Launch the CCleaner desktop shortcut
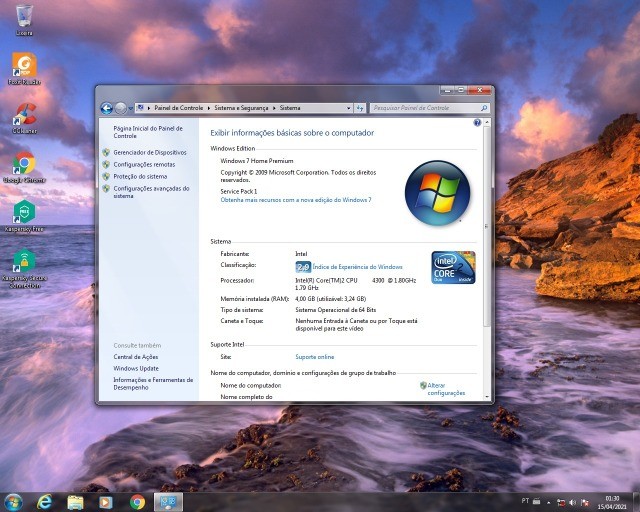The width and height of the screenshot is (640, 512). pyautogui.click(x=24, y=118)
